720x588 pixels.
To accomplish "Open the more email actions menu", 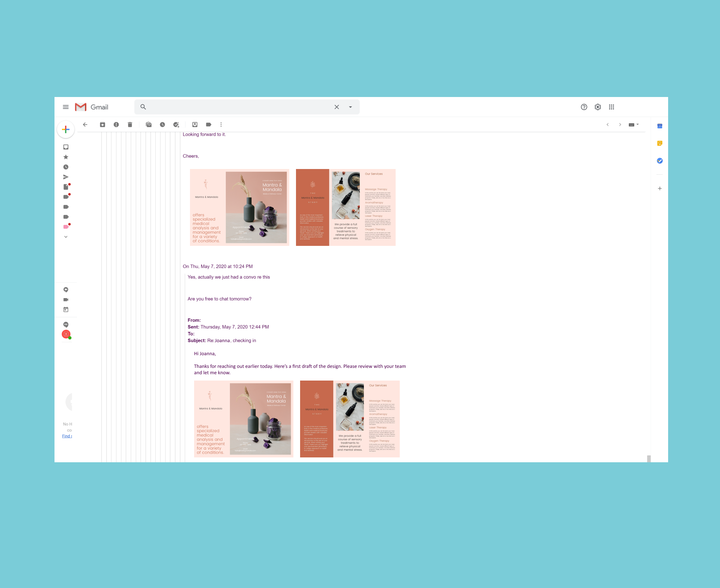I will 221,125.
